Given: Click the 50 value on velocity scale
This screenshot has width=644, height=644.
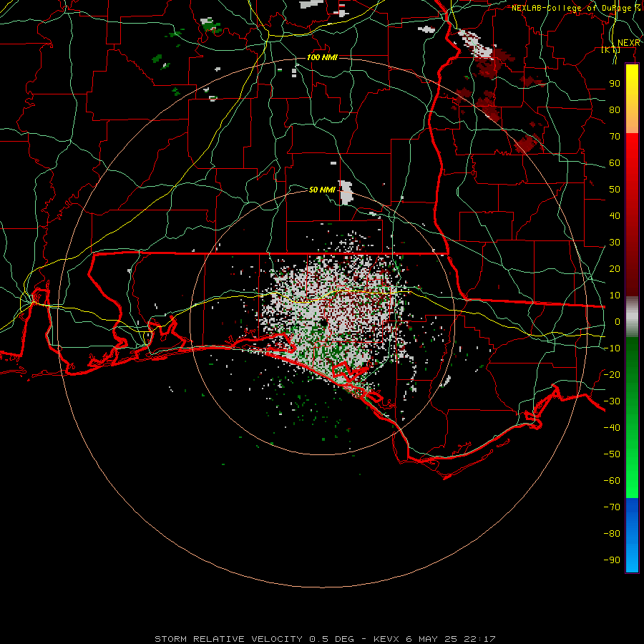Looking at the screenshot, I should [x=615, y=190].
